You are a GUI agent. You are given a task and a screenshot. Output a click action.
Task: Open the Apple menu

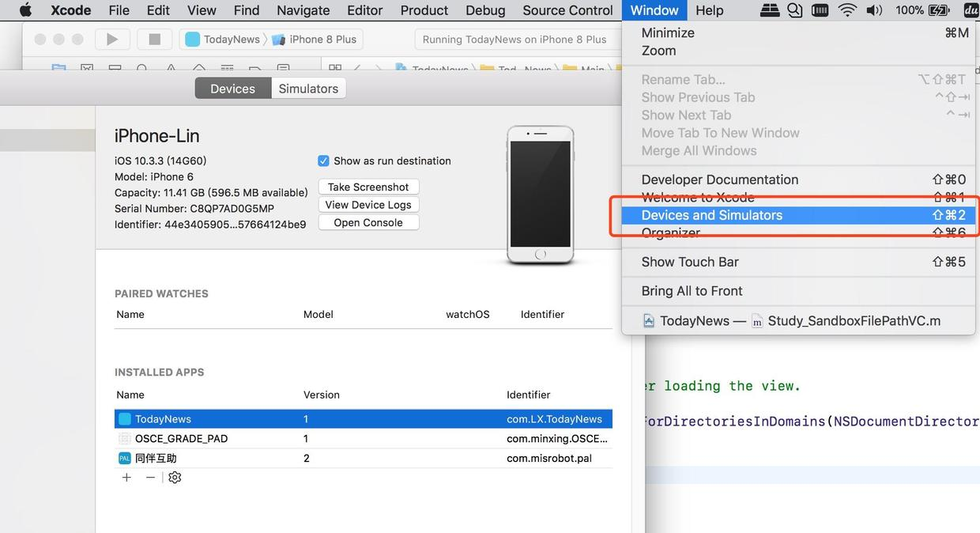pyautogui.click(x=25, y=10)
